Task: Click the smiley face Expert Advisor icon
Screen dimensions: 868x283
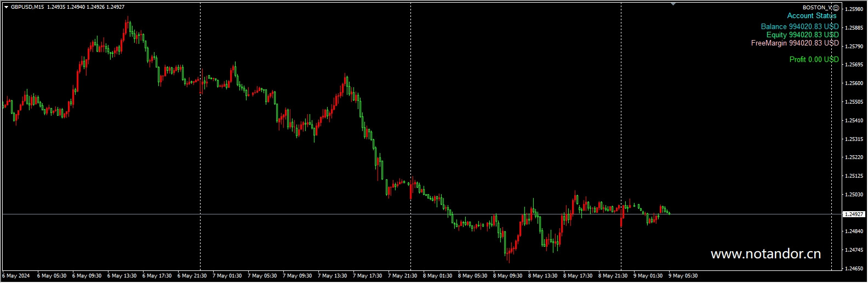Action: click(836, 8)
